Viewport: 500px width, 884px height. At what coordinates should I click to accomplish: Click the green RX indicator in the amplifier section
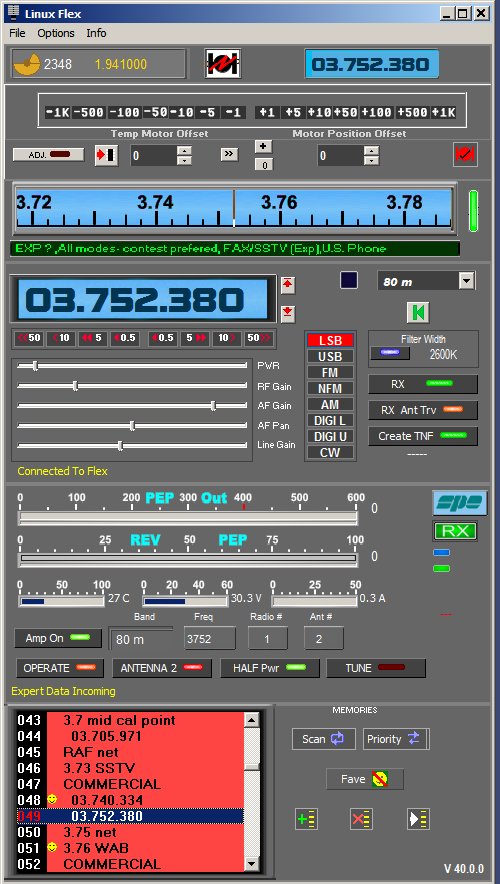(455, 531)
